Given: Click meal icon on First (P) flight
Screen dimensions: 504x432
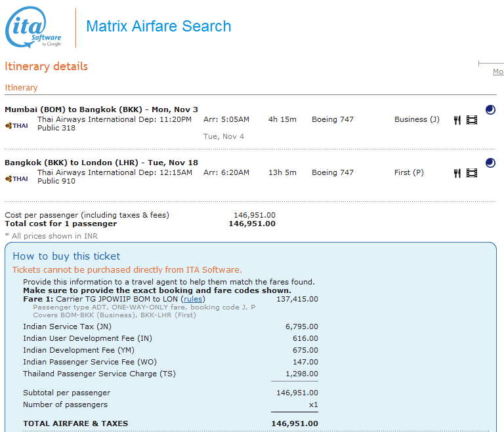Looking at the screenshot, I should 457,173.
